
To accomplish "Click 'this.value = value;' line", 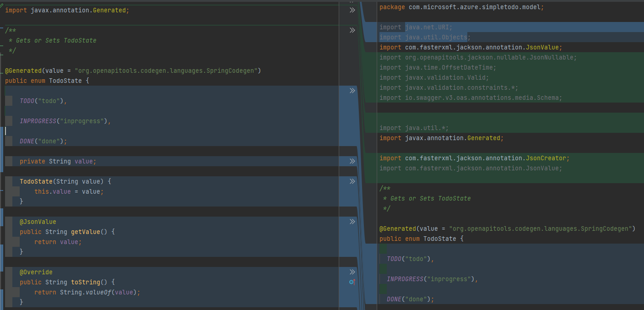I will tap(69, 191).
